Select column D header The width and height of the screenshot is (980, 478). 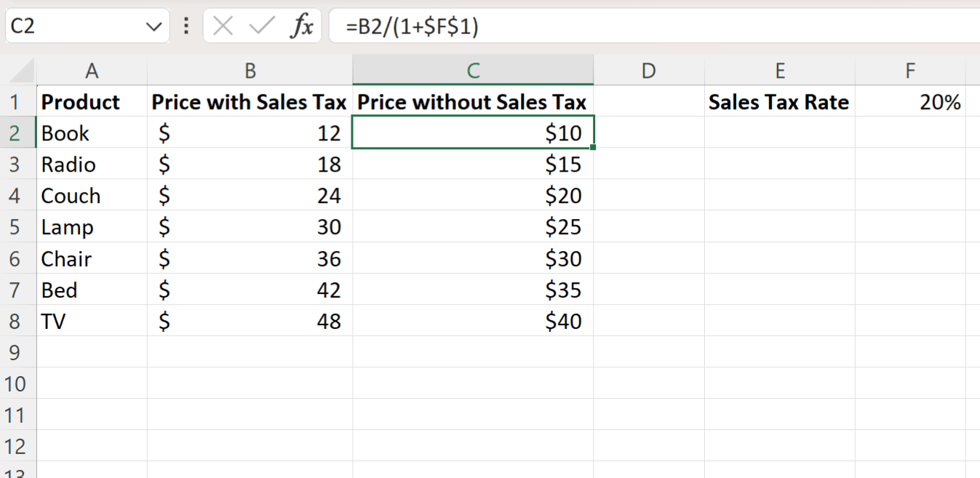click(x=648, y=71)
